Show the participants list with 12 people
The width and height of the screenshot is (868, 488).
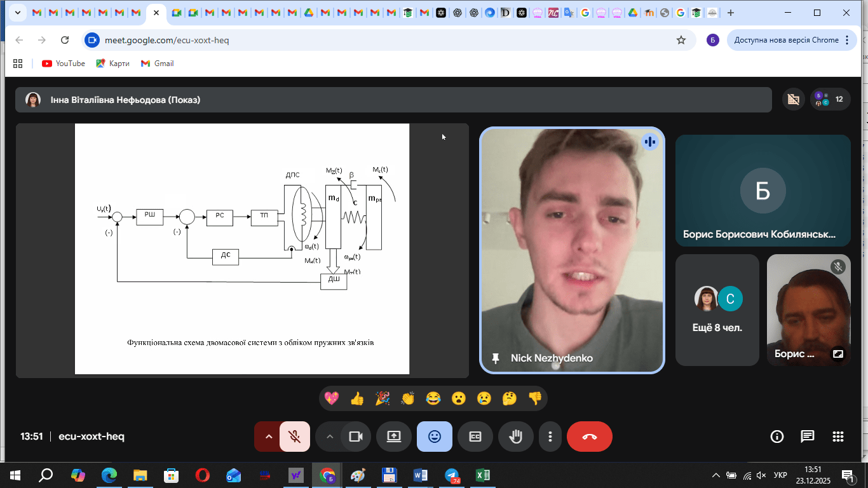pyautogui.click(x=830, y=99)
